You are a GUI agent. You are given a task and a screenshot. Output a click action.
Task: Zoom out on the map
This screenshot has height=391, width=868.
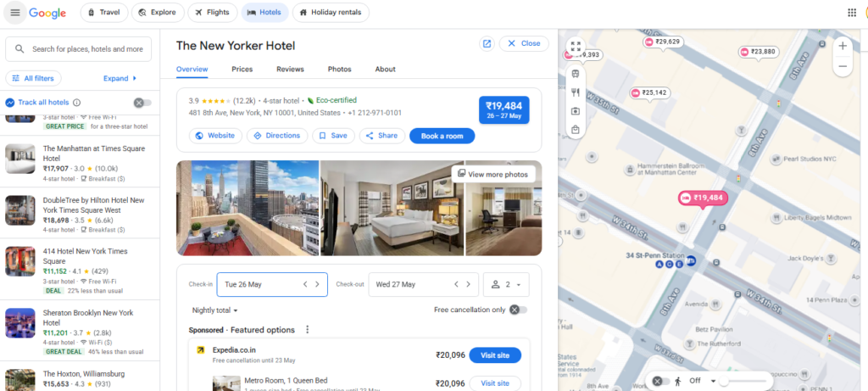coord(843,66)
